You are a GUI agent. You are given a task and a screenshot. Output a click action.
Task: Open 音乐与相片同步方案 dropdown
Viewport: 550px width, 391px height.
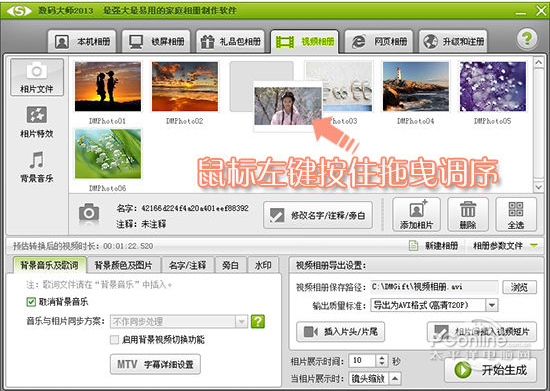[x=179, y=321]
